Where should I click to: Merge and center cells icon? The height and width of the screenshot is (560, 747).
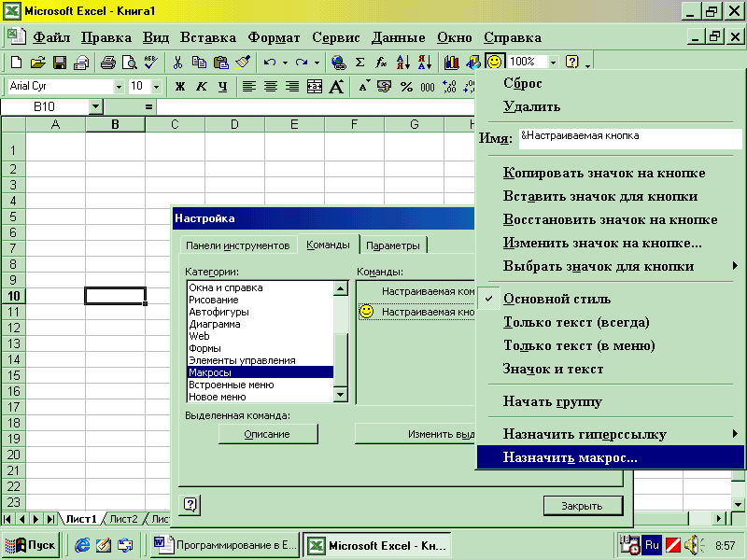pyautogui.click(x=315, y=87)
